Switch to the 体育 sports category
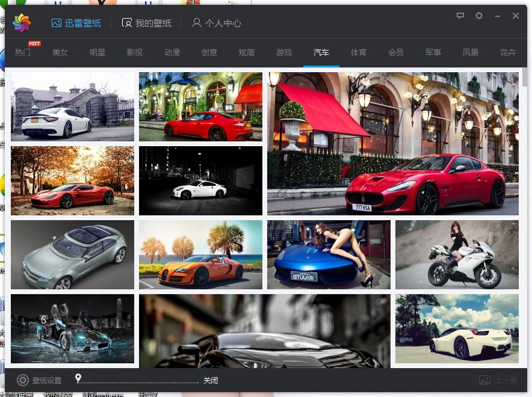532x397 pixels. [x=359, y=52]
